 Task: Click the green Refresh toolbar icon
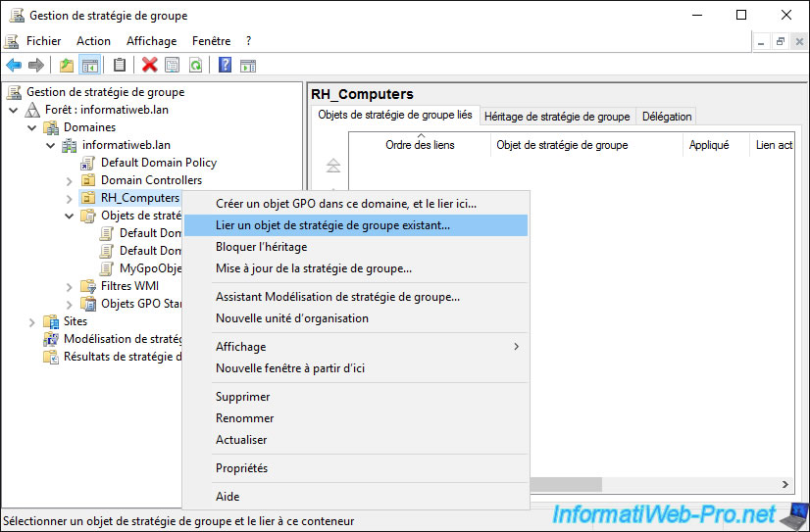(196, 65)
